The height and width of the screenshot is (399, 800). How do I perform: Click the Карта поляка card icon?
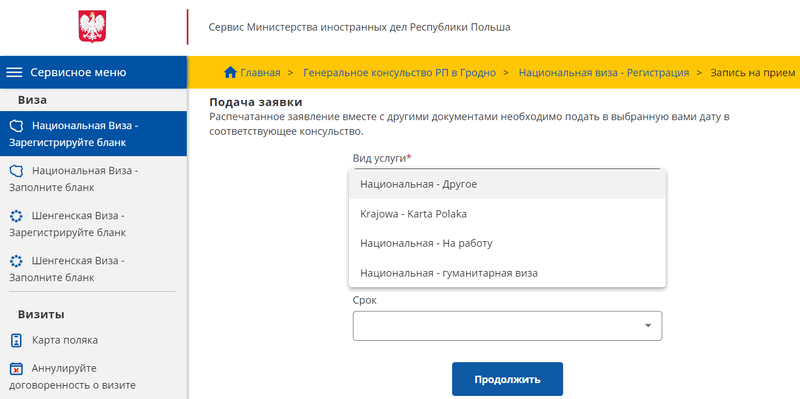coord(17,340)
